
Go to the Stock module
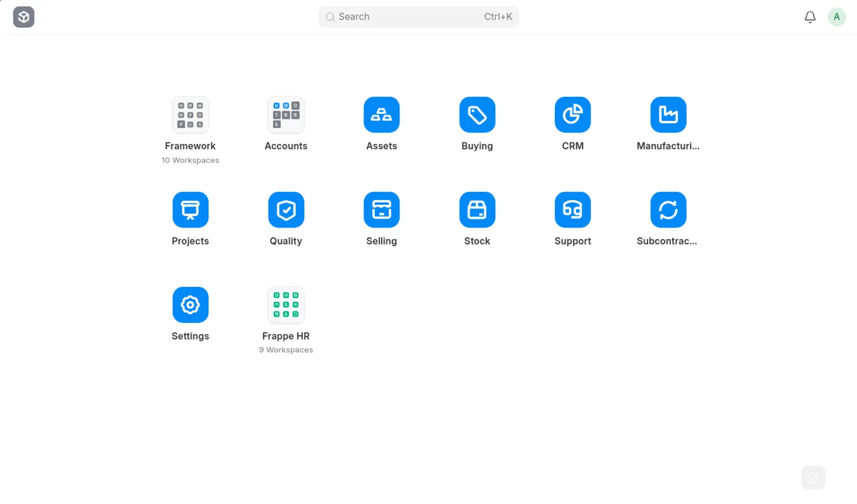click(477, 210)
